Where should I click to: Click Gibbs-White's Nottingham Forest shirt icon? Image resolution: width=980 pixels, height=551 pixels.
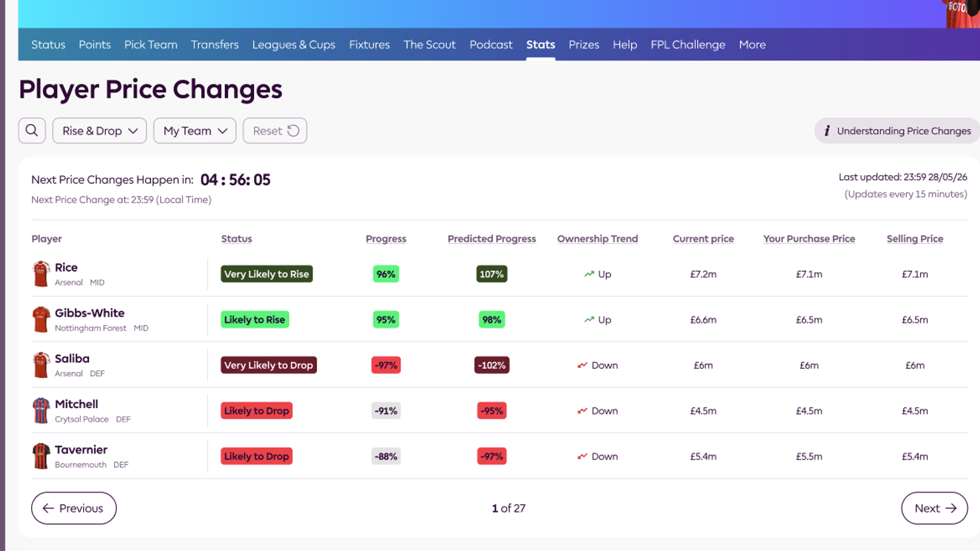coord(41,319)
